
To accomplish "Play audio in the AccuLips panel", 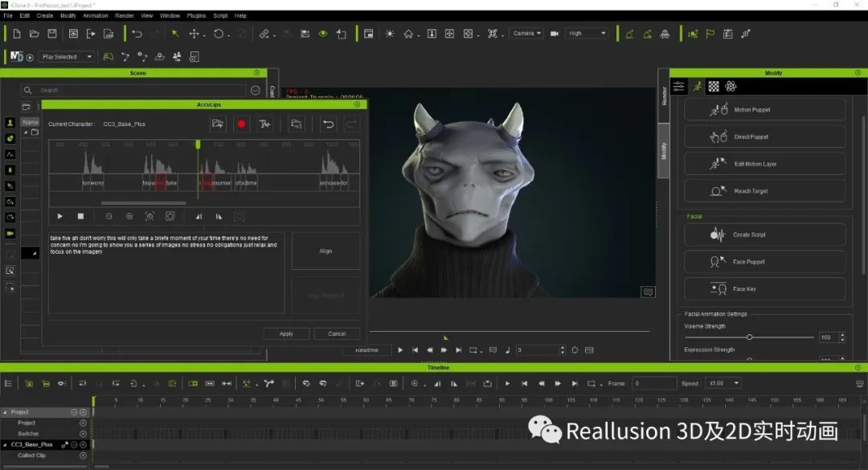I will 59,216.
